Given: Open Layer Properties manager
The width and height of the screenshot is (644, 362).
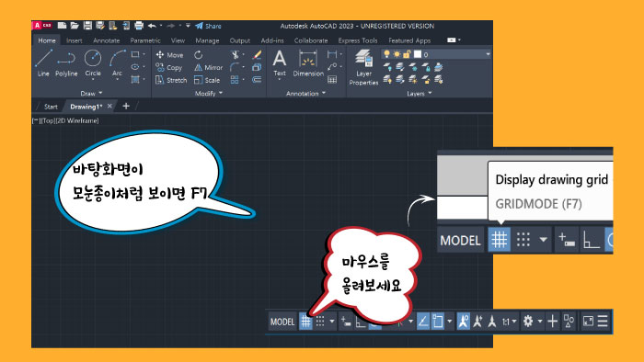Looking at the screenshot, I should pos(363,67).
